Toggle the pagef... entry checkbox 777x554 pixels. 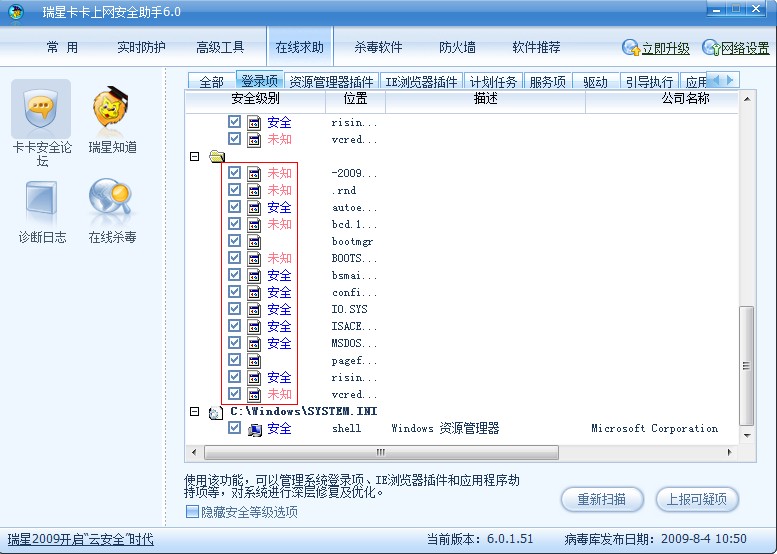234,360
